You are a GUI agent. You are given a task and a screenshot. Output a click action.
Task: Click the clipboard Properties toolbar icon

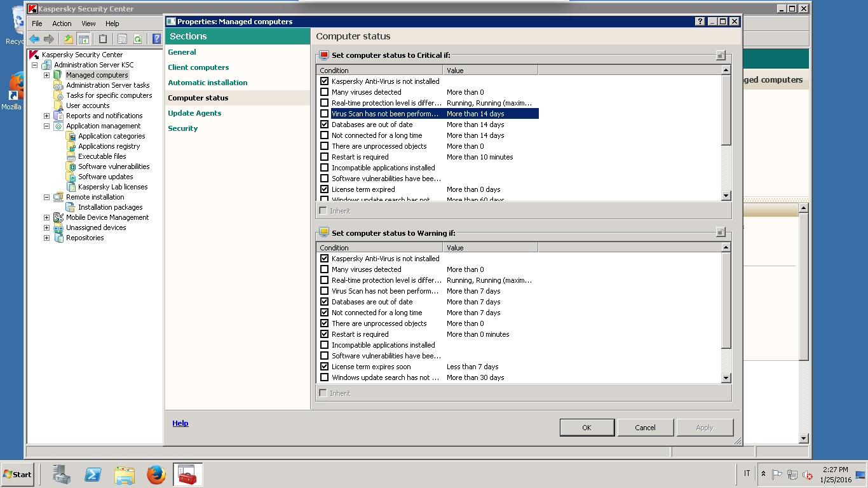coord(103,39)
